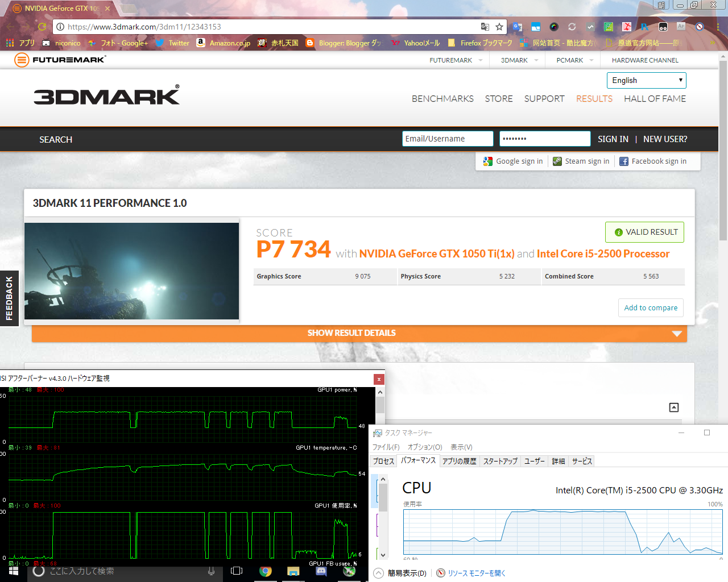Click the Google Translate page icon in address bar
This screenshot has width=728, height=582.
point(485,27)
